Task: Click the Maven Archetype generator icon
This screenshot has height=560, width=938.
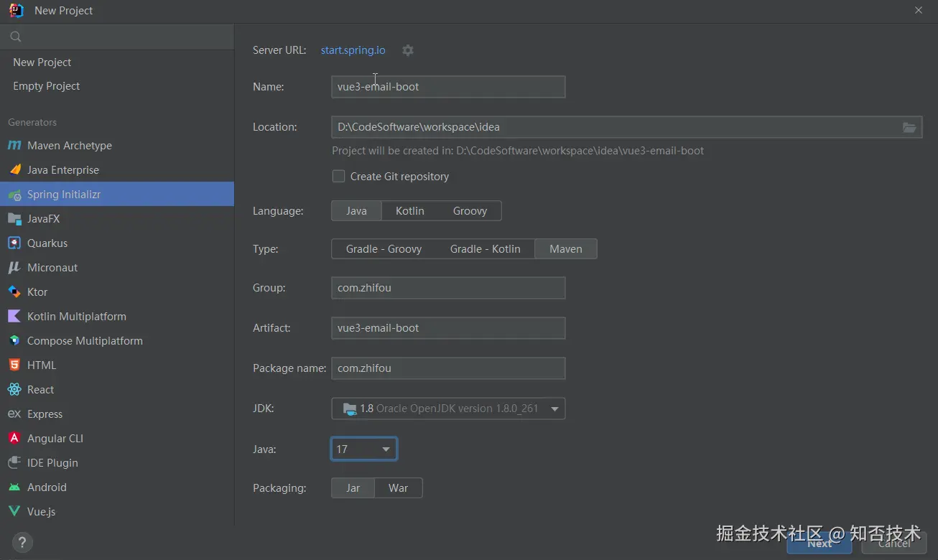Action: [14, 146]
